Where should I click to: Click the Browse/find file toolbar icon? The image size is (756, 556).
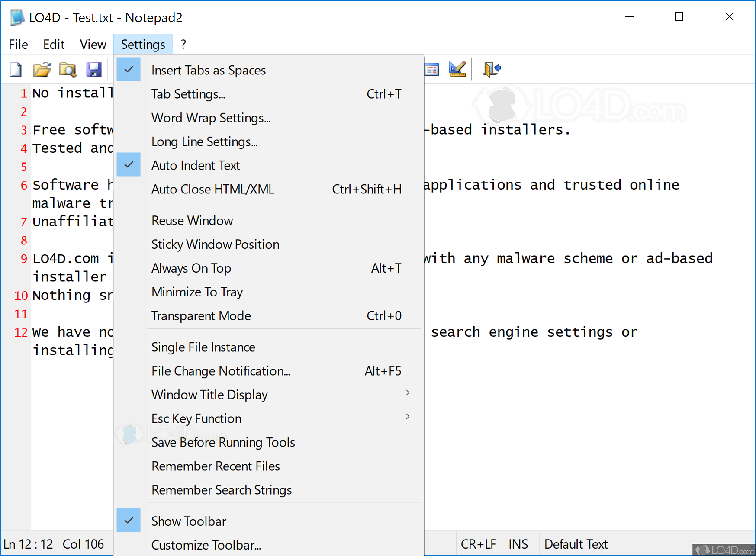pos(68,69)
